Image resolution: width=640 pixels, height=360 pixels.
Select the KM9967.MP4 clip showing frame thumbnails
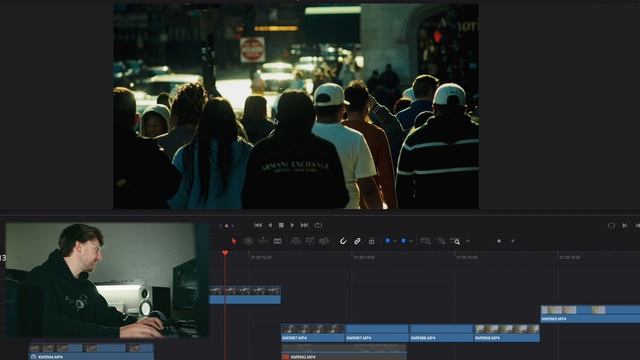click(x=313, y=333)
